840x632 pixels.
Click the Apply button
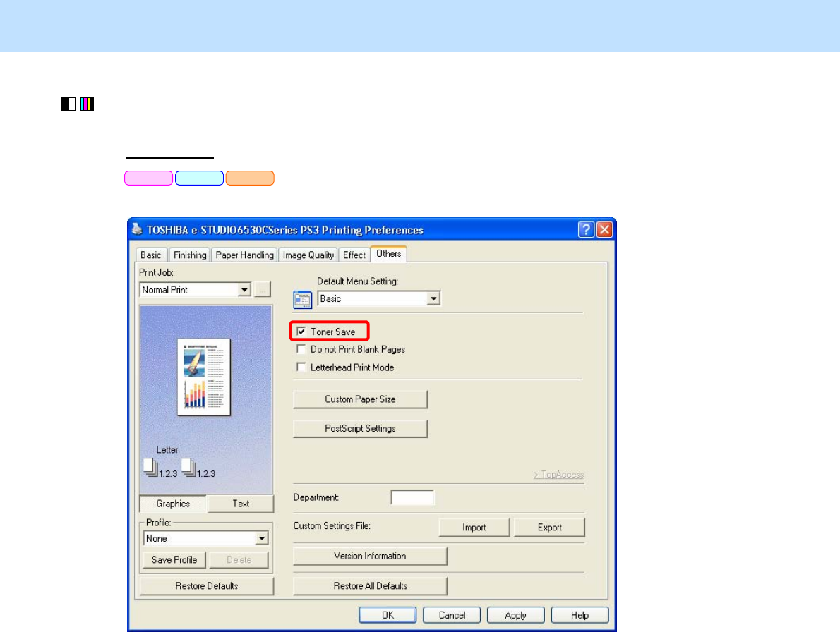516,615
